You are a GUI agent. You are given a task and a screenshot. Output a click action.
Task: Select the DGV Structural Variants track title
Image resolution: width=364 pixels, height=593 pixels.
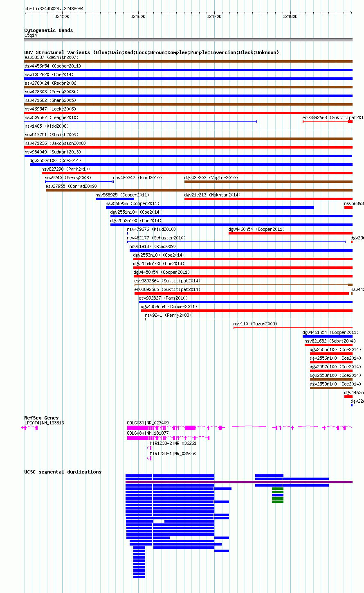(152, 52)
